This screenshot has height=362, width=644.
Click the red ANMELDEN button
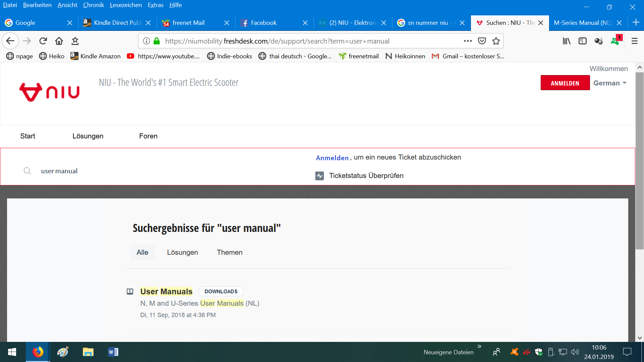tap(565, 83)
